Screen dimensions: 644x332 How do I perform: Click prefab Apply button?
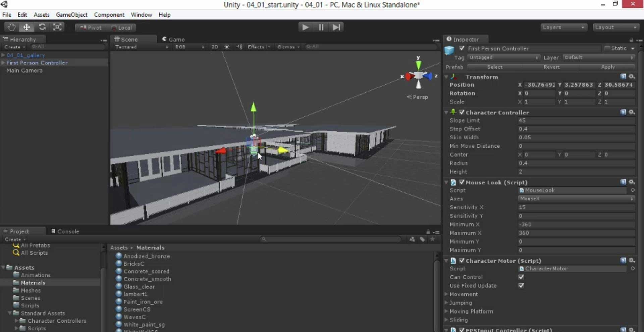tap(608, 67)
